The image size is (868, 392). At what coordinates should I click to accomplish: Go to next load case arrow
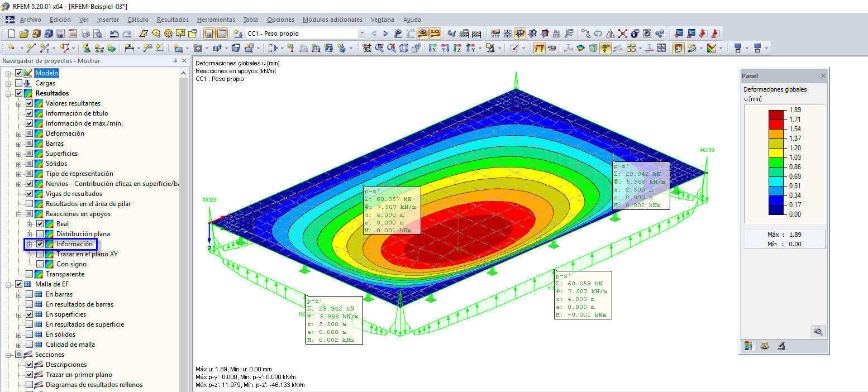pyautogui.click(x=385, y=34)
